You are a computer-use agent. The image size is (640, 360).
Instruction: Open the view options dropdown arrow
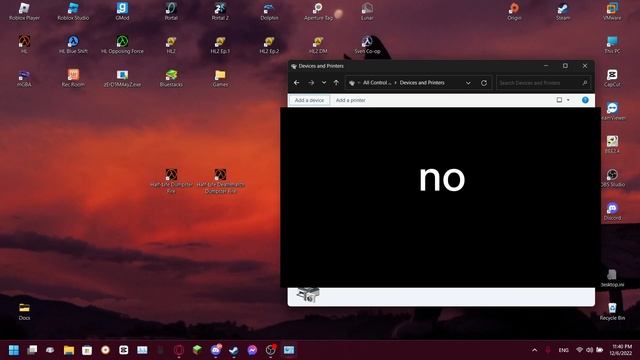(568, 100)
